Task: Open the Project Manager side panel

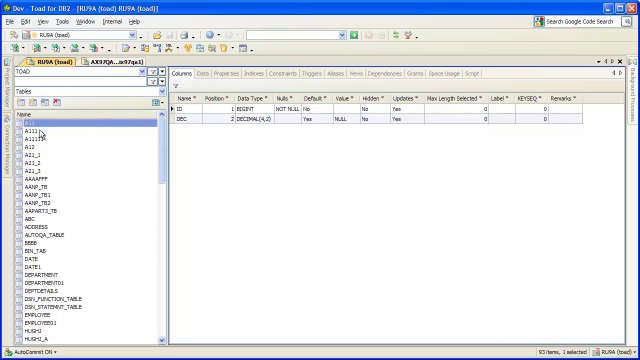Action: coord(7,82)
